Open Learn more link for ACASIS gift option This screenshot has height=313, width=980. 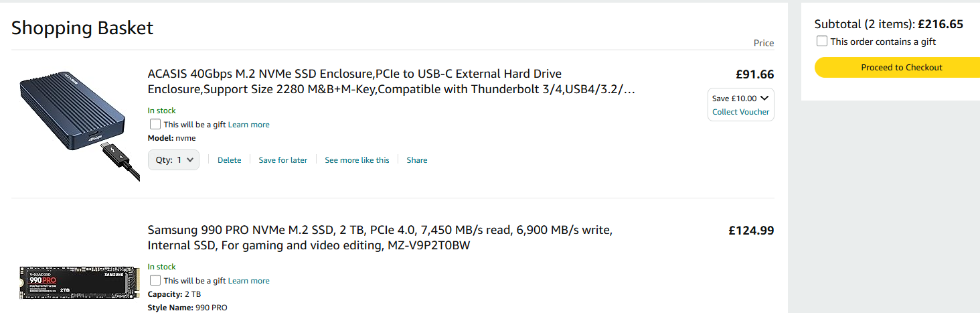coord(249,125)
